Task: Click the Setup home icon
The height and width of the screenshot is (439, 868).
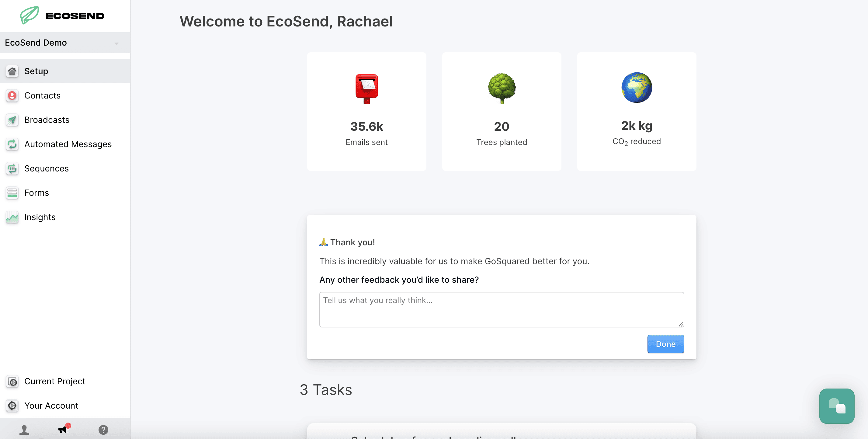Action: pos(12,71)
